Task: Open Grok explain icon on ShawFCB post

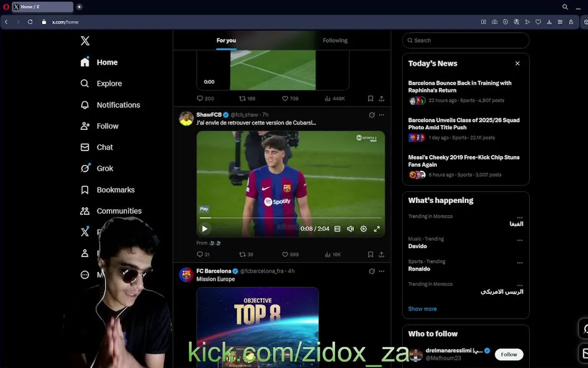Action: [x=372, y=115]
